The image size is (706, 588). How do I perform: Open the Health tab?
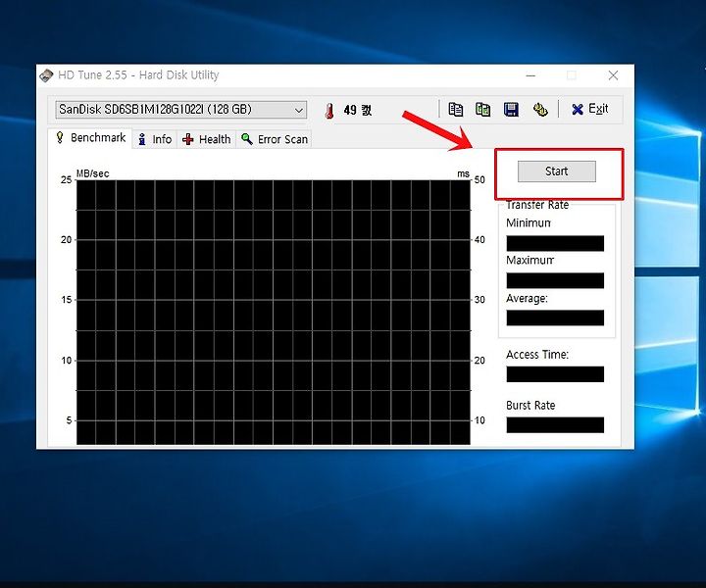coord(207,139)
